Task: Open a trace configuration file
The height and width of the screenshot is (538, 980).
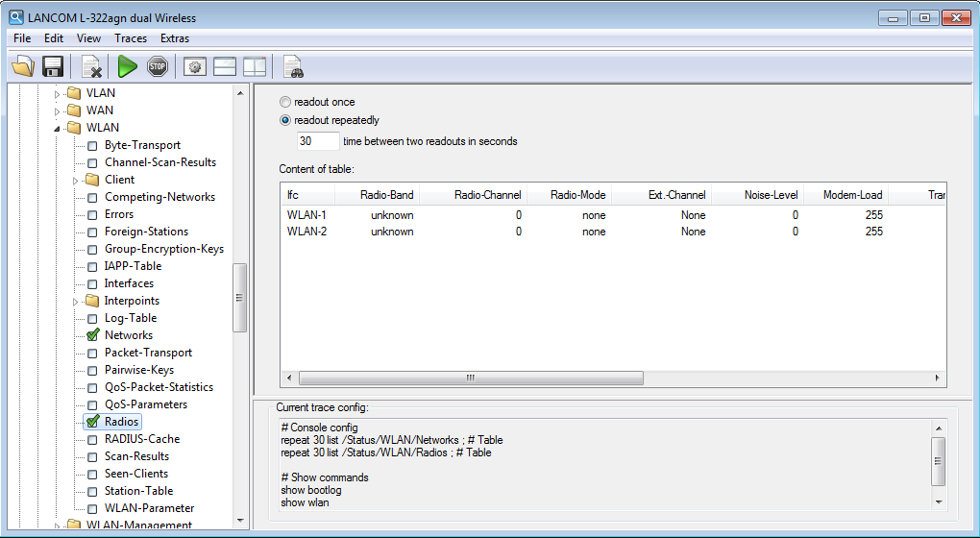Action: [x=22, y=66]
